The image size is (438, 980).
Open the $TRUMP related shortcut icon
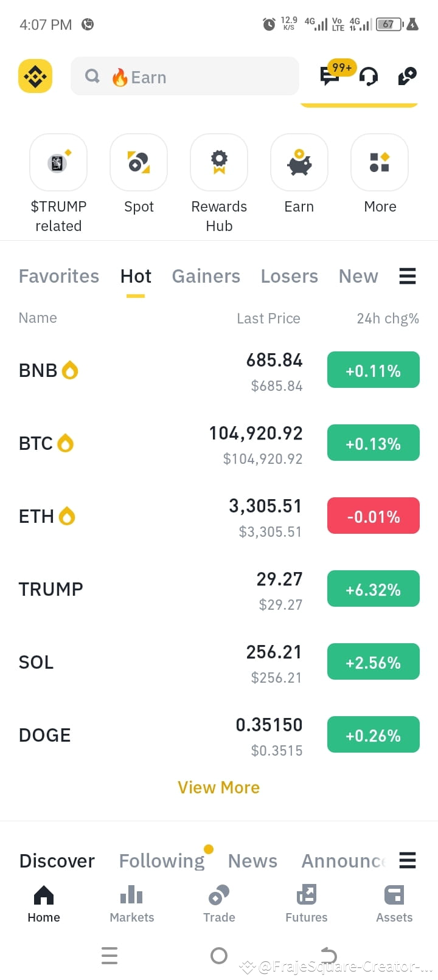pos(58,162)
